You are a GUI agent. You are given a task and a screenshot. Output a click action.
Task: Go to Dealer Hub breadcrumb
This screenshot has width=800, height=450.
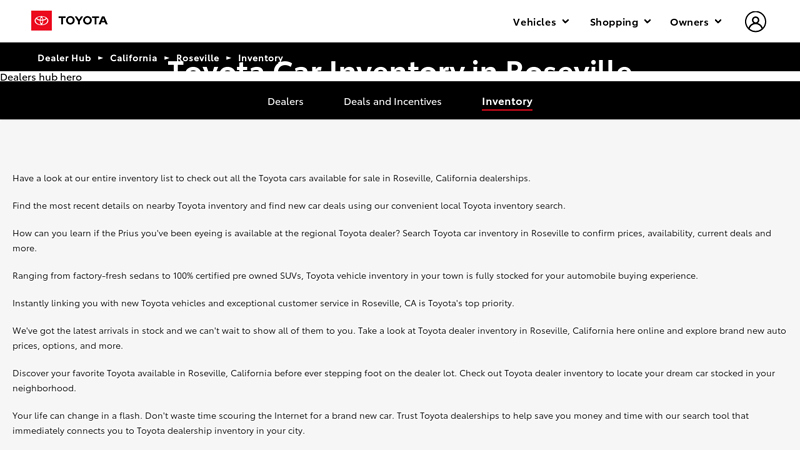[x=64, y=58]
